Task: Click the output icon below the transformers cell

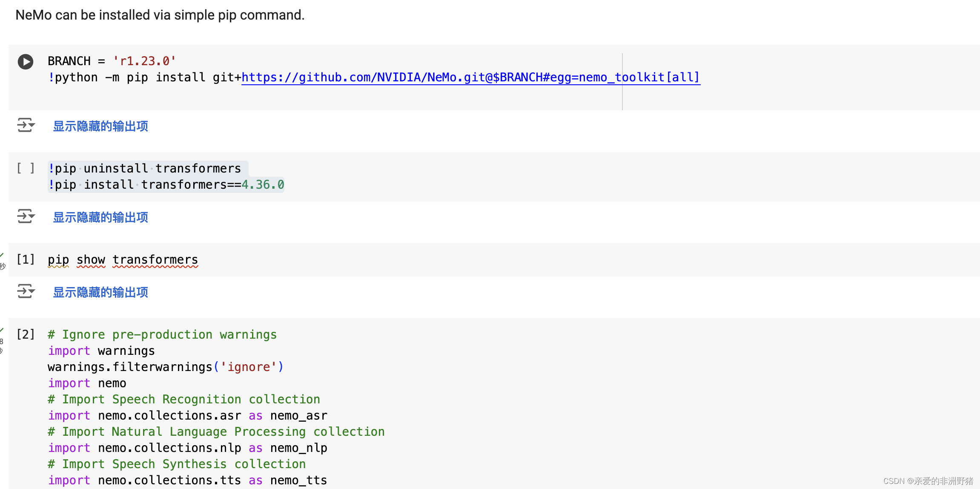Action: tap(26, 216)
